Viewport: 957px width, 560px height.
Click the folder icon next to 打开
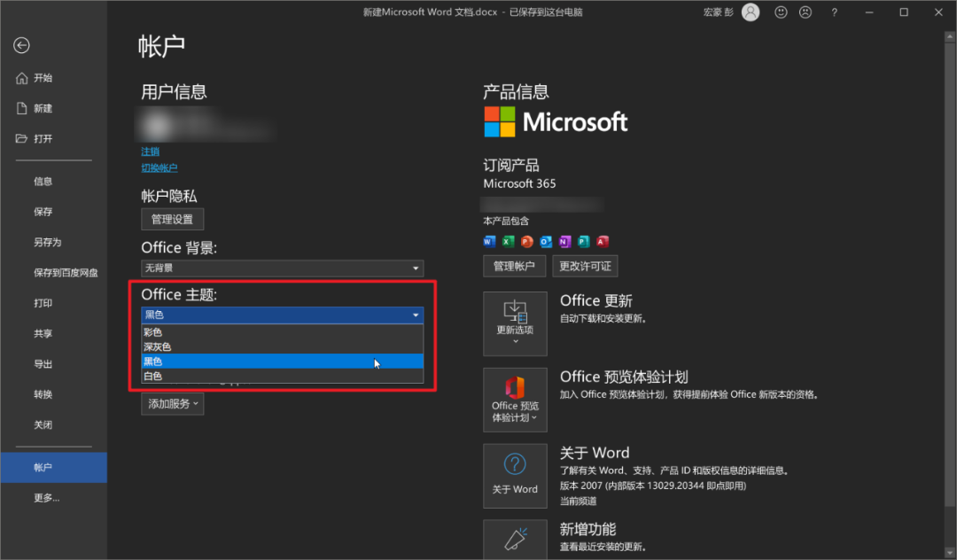point(21,138)
